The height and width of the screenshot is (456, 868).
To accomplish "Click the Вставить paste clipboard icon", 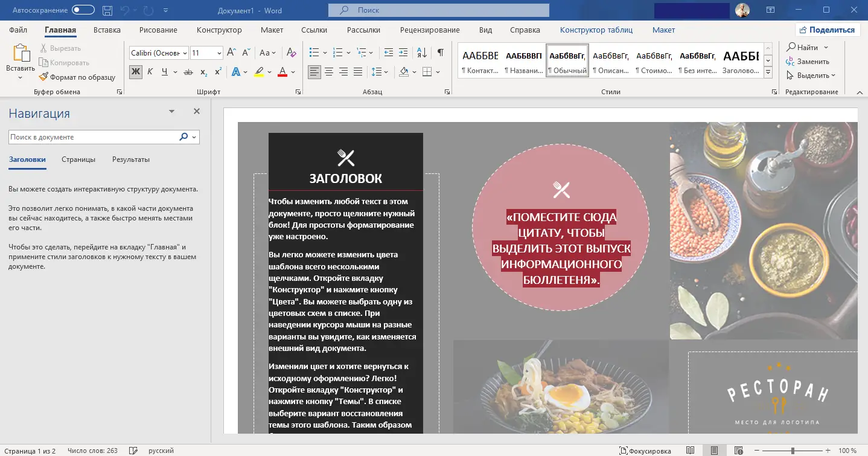I will [x=21, y=54].
